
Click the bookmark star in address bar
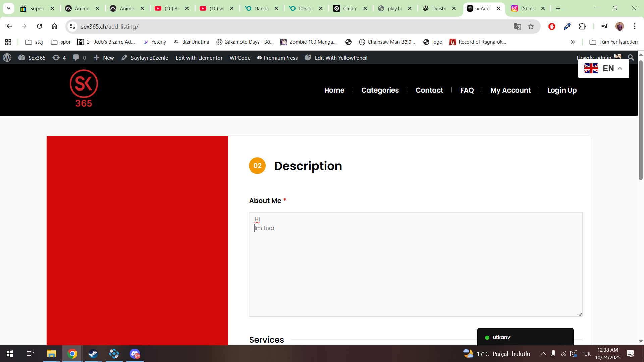click(x=531, y=27)
